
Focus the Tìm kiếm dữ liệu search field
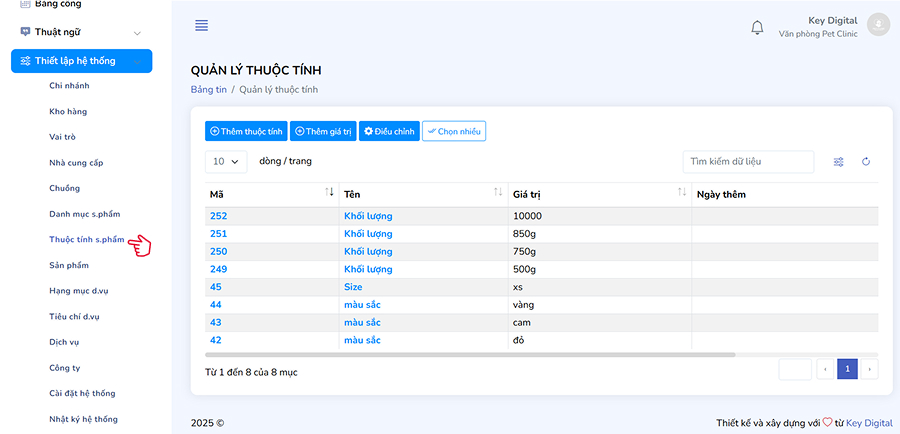(748, 162)
